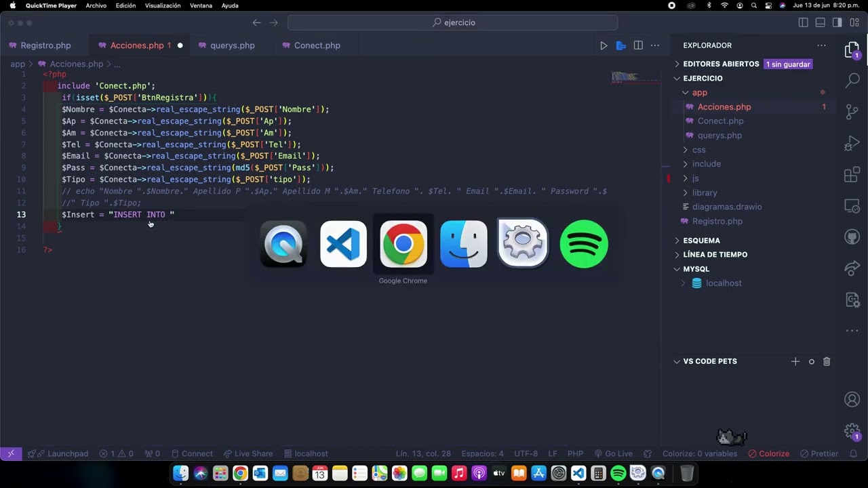Open the Extensions view
Viewport: 868px width, 488px height.
point(852,175)
